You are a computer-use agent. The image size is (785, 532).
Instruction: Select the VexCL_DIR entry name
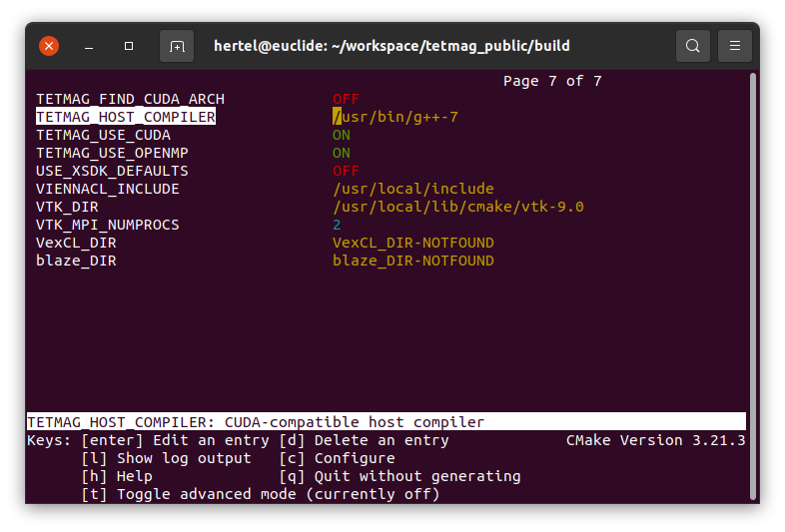click(76, 244)
